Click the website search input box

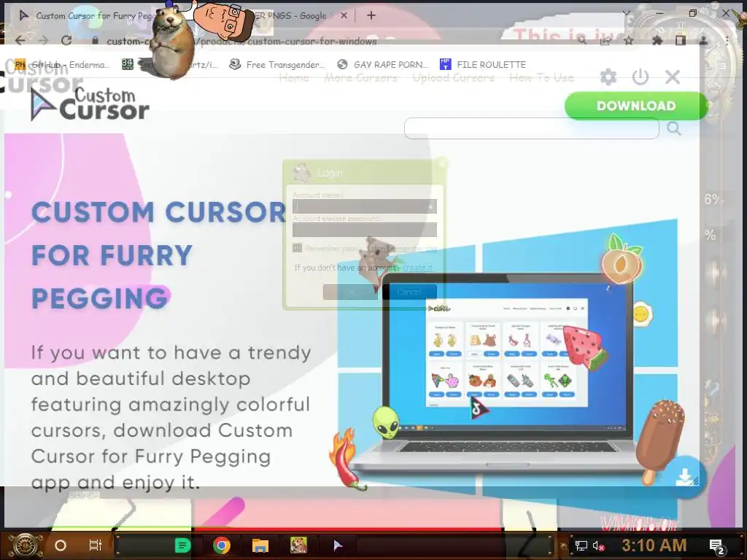(x=532, y=128)
